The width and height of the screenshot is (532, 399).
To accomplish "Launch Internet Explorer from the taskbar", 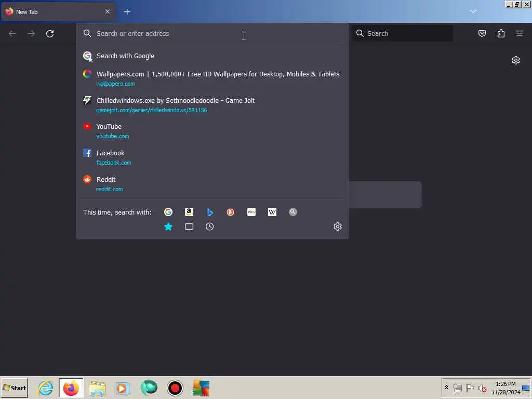I will pyautogui.click(x=46, y=388).
